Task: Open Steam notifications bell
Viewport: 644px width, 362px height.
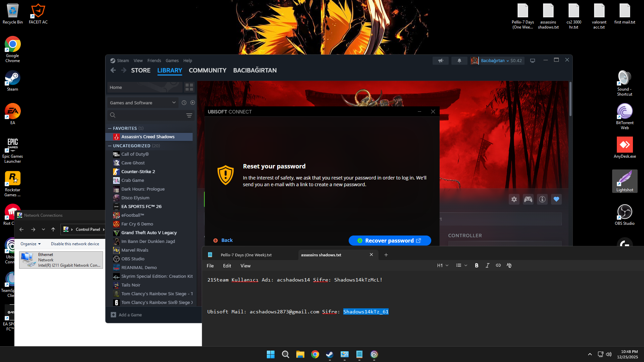Action: pyautogui.click(x=459, y=61)
